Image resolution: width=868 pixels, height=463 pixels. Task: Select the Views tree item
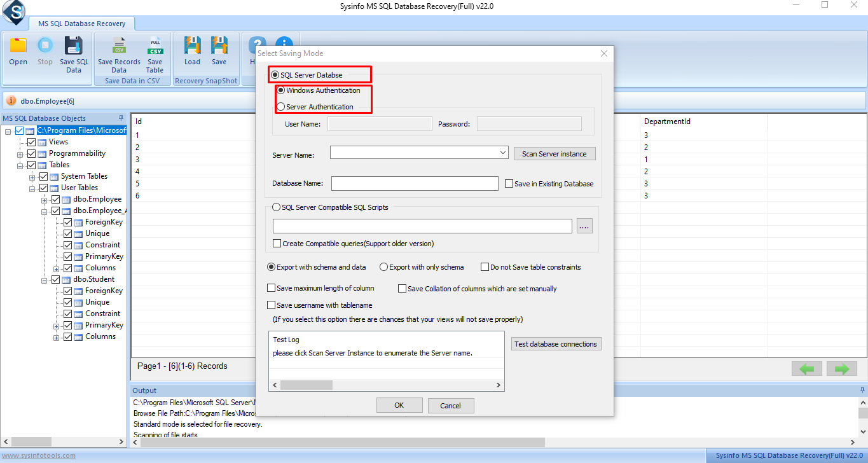[x=59, y=142]
